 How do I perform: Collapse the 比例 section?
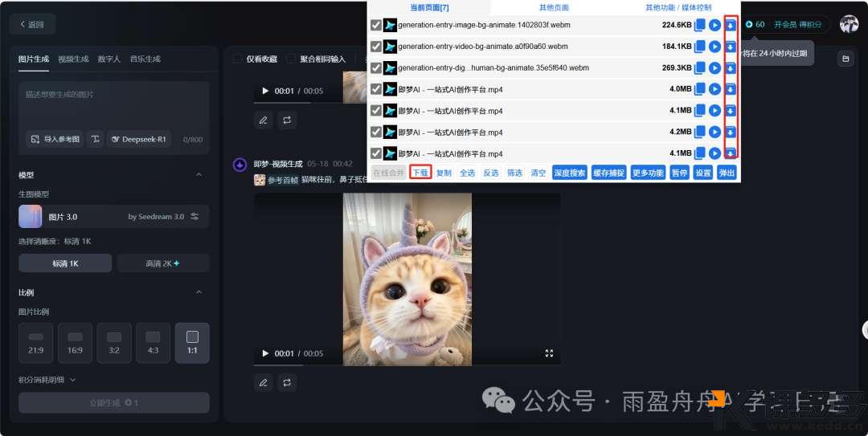click(199, 292)
